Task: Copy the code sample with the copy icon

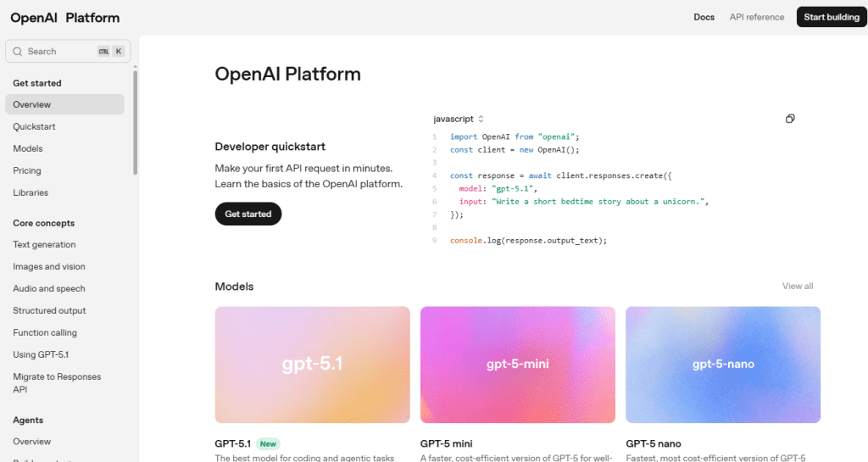Action: 790,119
